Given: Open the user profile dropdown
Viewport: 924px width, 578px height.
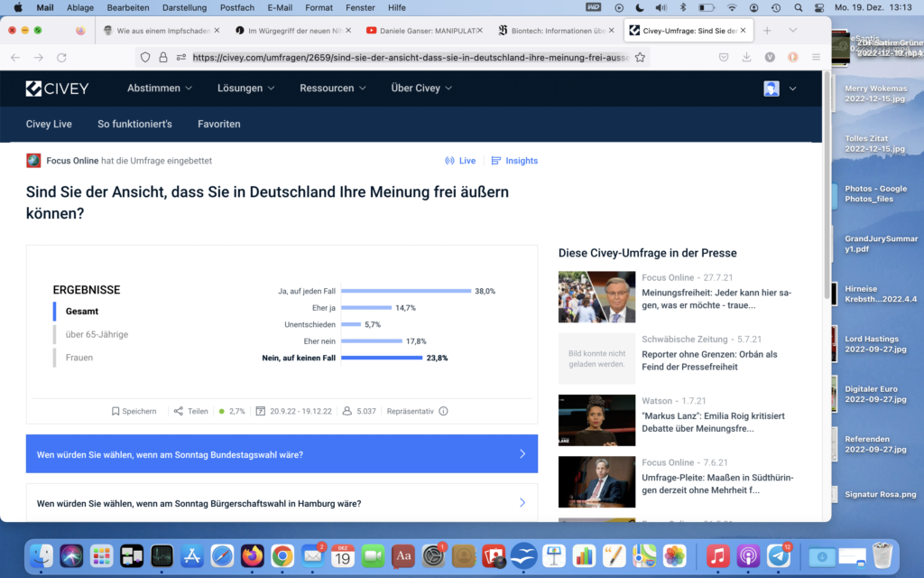Looking at the screenshot, I should coord(781,89).
